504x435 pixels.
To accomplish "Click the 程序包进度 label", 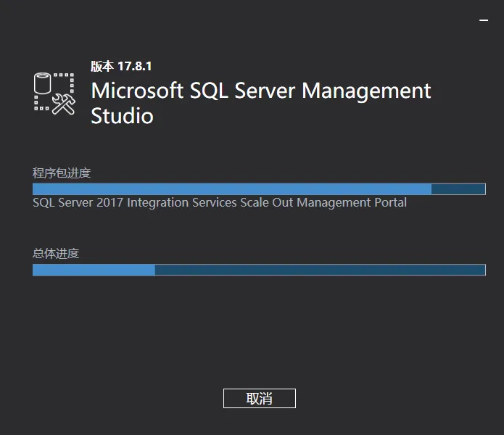I will 62,173.
